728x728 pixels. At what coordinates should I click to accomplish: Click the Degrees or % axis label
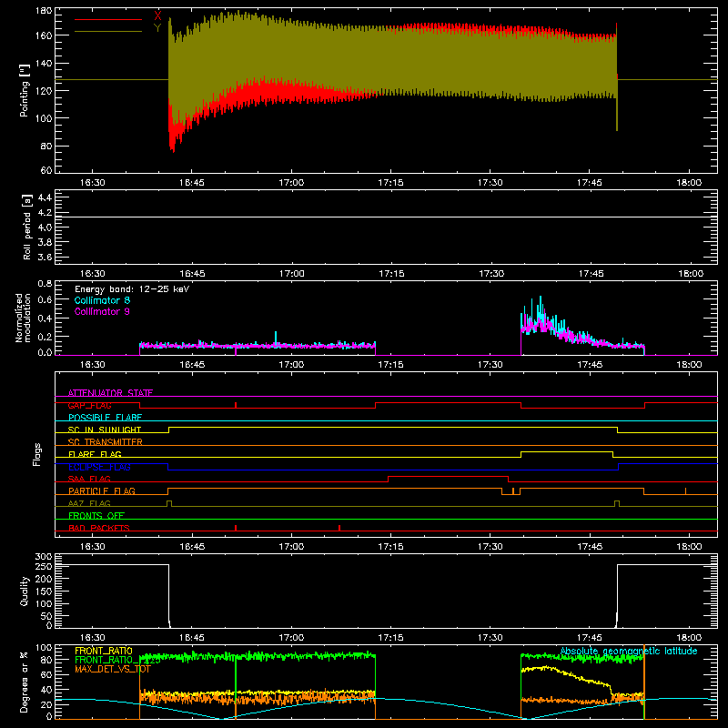[x=24, y=682]
